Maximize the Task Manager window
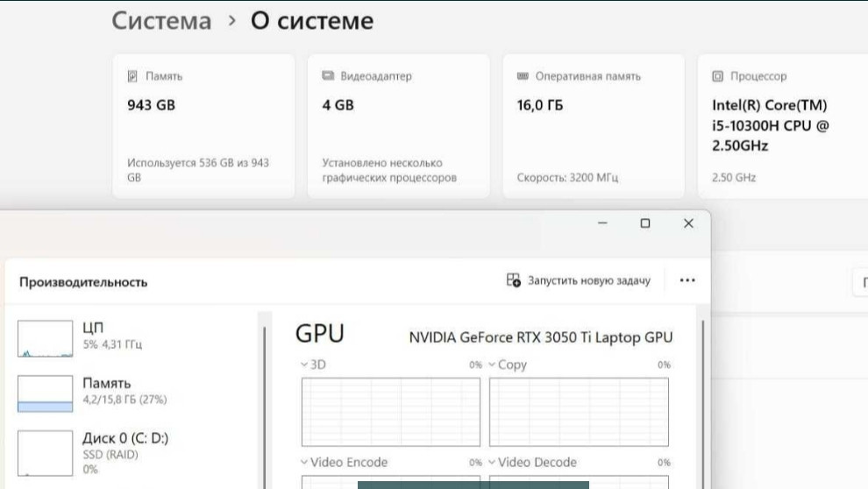Image resolution: width=868 pixels, height=489 pixels. coord(645,223)
